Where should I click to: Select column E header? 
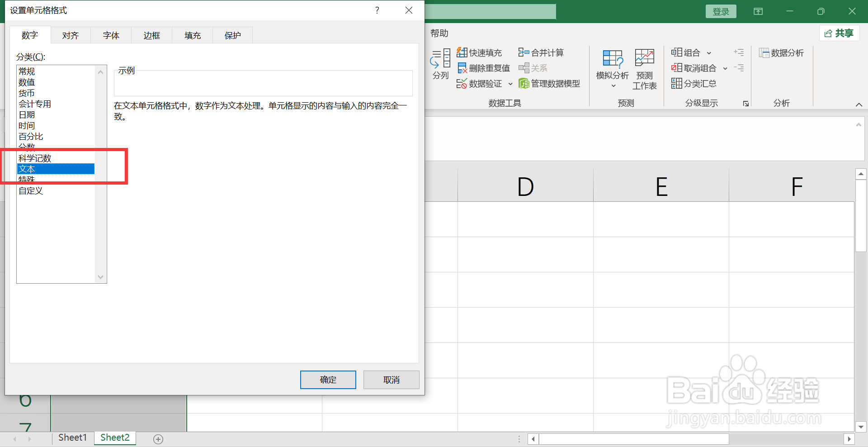(x=661, y=186)
